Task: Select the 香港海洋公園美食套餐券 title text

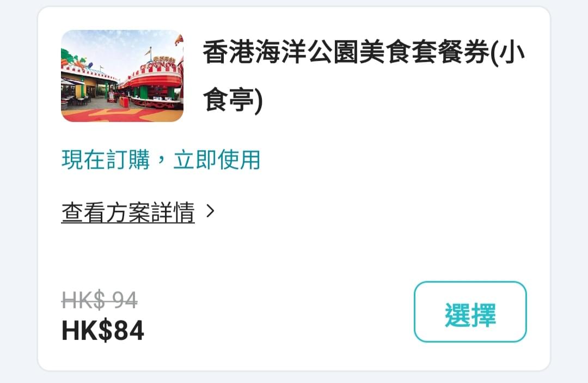Action: pos(346,52)
